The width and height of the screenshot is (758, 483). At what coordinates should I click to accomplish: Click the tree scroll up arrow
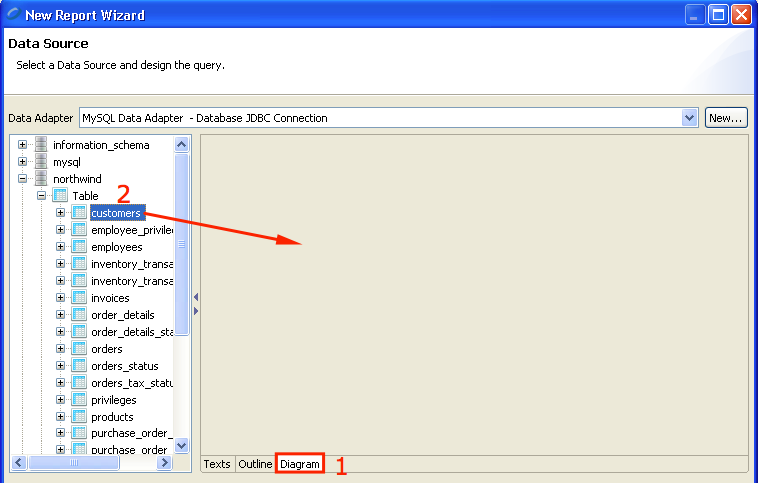[181, 144]
